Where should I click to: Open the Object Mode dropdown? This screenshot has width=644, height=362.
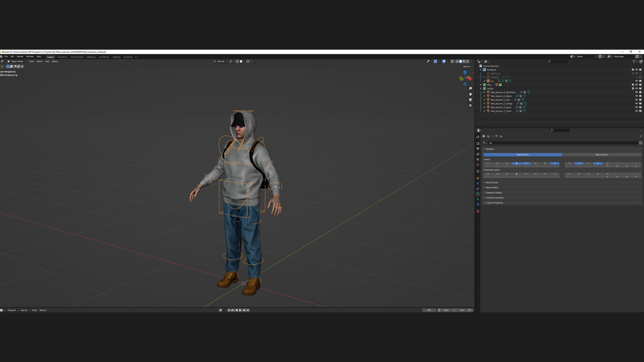(x=17, y=61)
